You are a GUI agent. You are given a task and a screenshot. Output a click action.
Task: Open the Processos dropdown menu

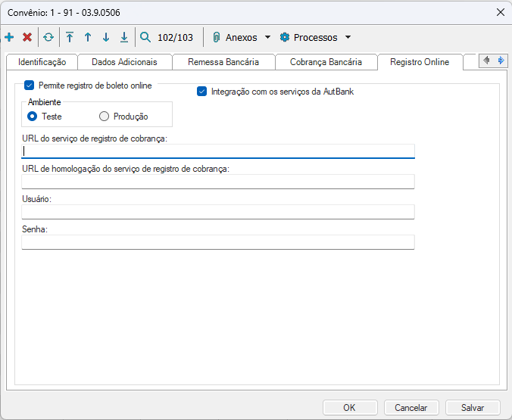(x=314, y=37)
